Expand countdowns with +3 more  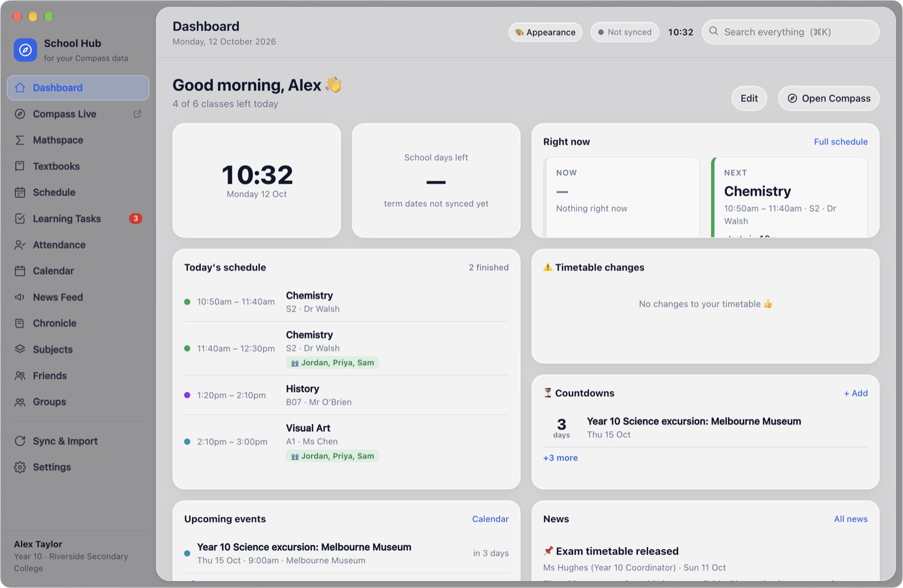pyautogui.click(x=560, y=458)
